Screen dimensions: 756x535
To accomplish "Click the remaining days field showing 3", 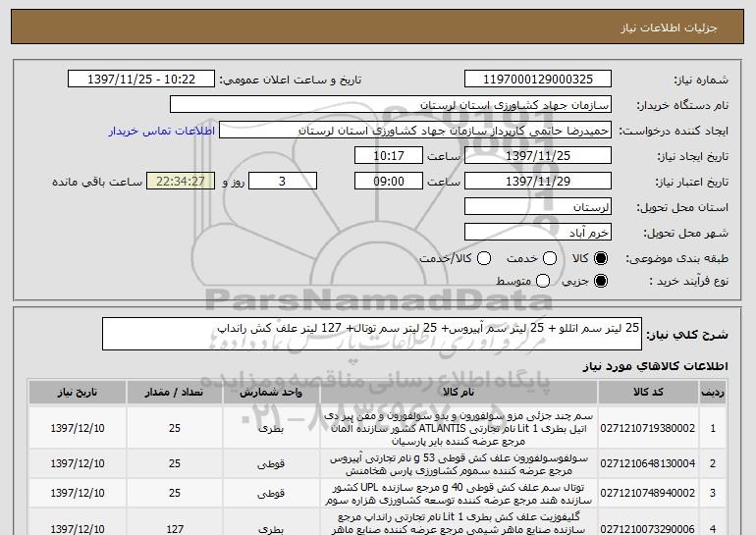I will (283, 182).
